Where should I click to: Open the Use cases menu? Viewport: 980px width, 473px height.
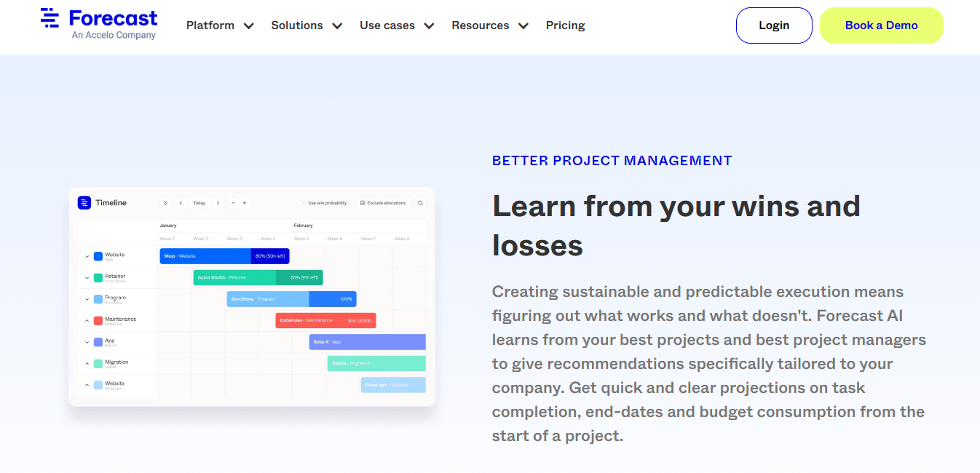(397, 25)
